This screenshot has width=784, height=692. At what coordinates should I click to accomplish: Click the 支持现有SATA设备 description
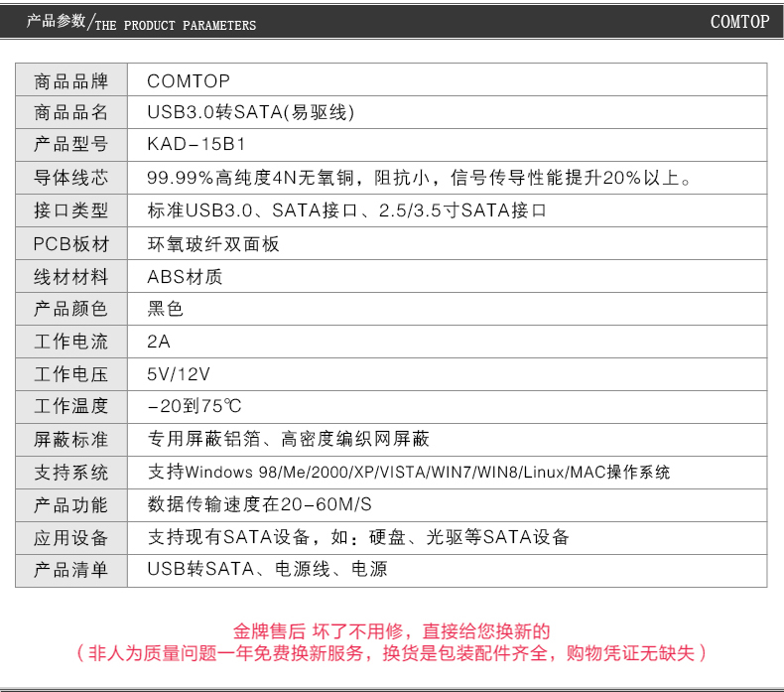[x=358, y=537]
